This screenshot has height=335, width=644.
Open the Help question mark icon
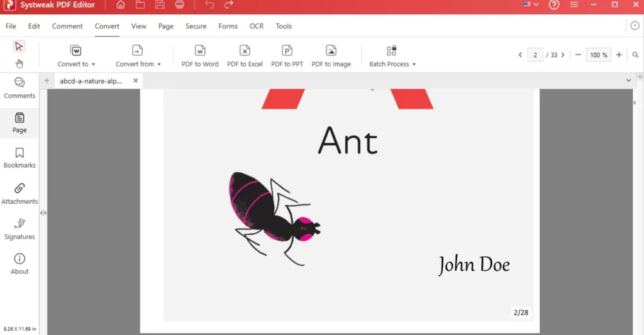tap(554, 5)
